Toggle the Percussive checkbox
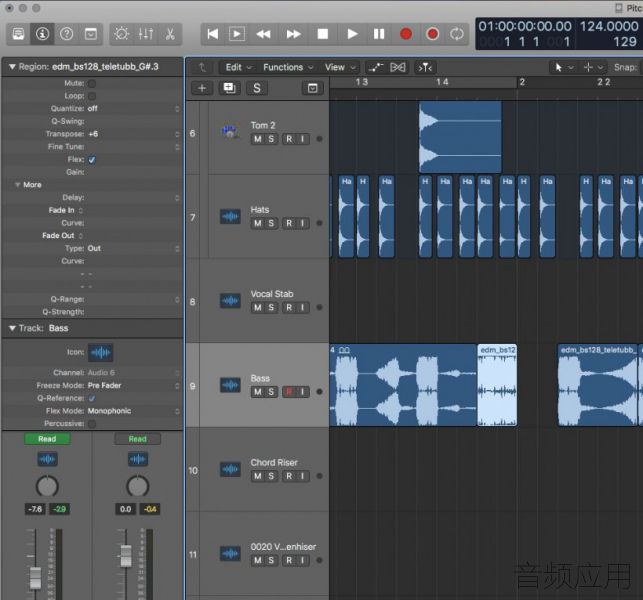 tap(92, 424)
